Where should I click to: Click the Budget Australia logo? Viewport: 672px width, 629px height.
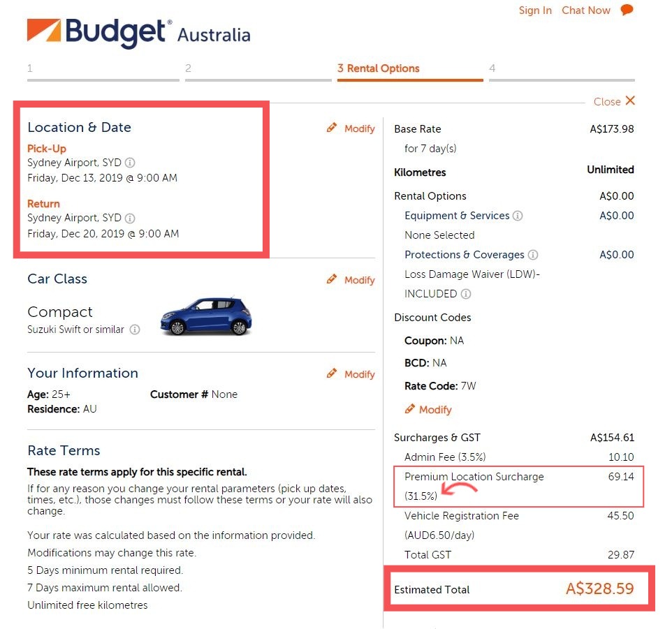[138, 34]
